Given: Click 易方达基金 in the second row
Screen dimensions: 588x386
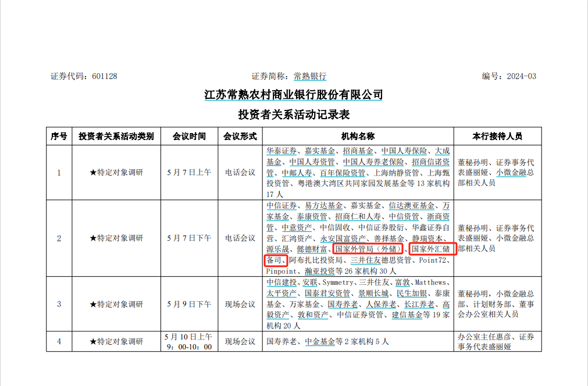Looking at the screenshot, I should coord(323,205).
